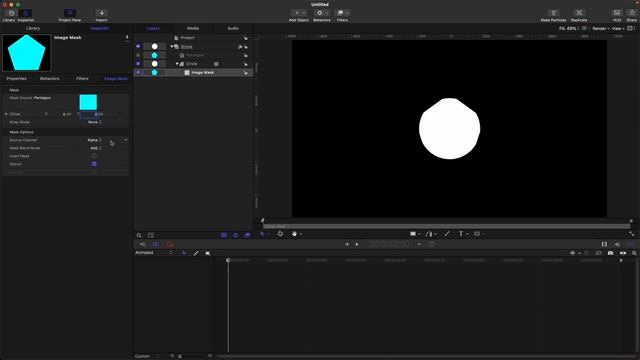This screenshot has width=640, height=360.
Task: Open the Layers tab
Action: point(153,28)
